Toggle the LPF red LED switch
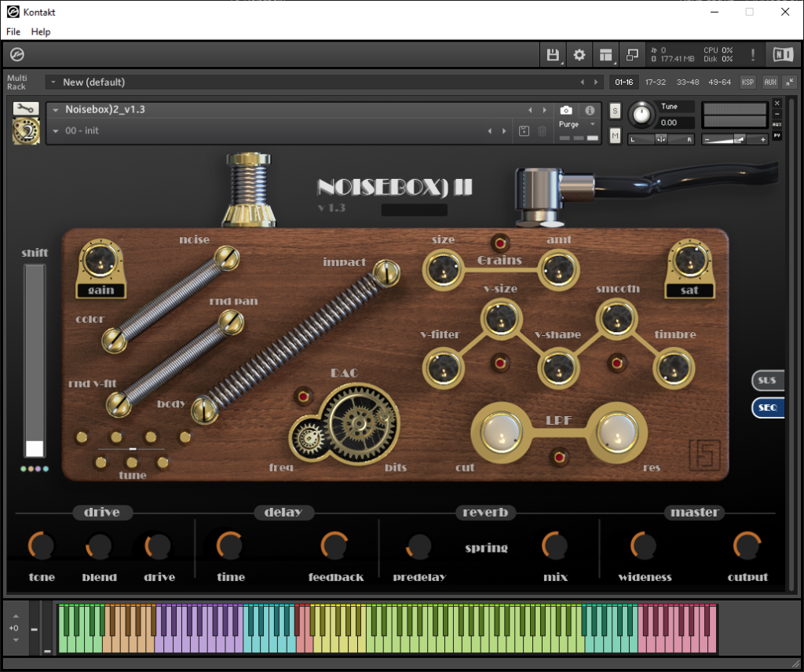804x672 pixels. (559, 457)
